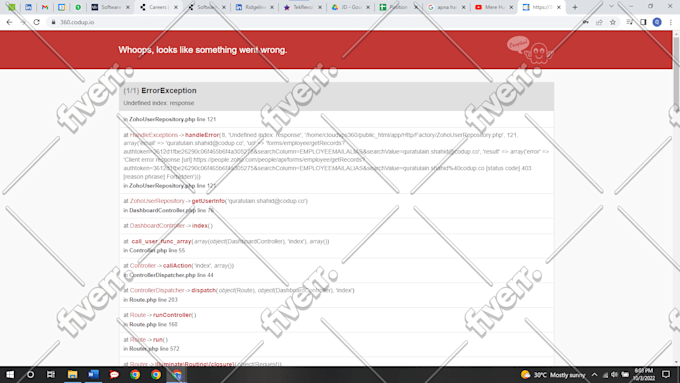
Task: Click the ErrorException heading
Action: point(169,91)
